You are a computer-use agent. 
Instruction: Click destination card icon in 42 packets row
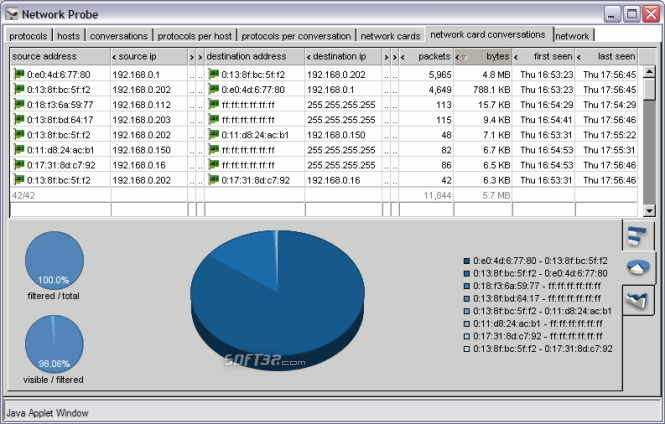click(213, 180)
